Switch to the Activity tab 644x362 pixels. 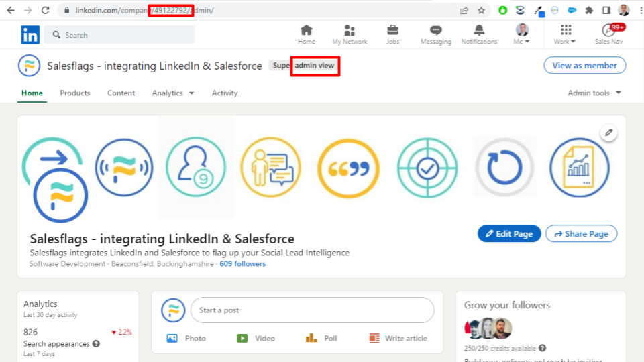tap(225, 93)
